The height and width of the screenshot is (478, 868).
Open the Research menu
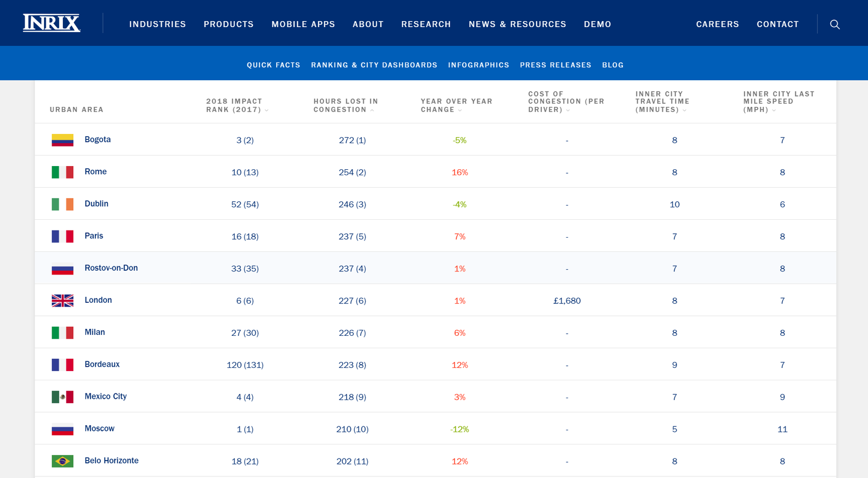tap(426, 24)
